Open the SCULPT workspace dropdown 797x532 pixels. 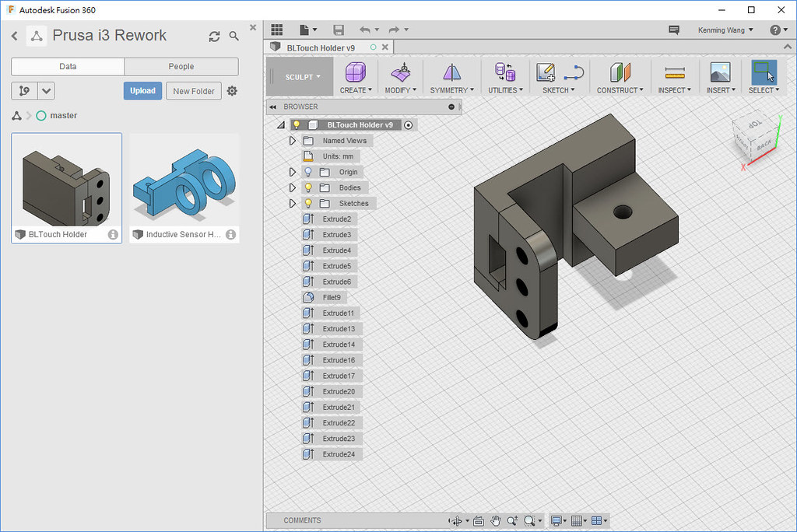click(x=303, y=77)
